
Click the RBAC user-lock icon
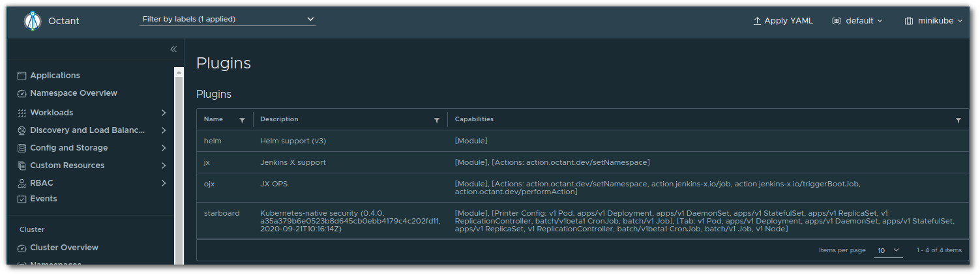coord(22,183)
